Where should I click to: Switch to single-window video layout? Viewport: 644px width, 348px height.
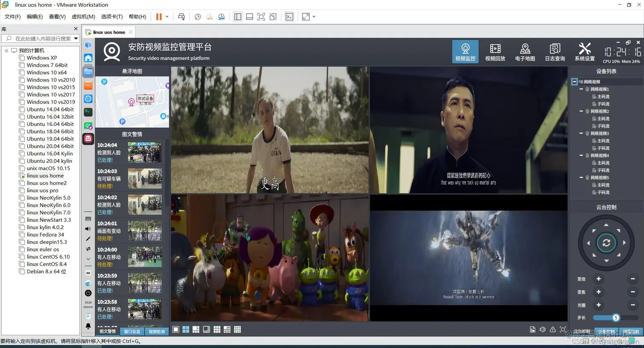[176, 329]
